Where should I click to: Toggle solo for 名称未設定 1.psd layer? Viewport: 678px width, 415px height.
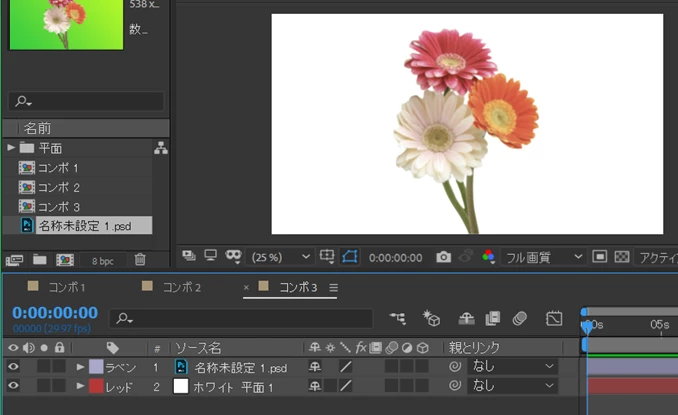pyautogui.click(x=44, y=367)
